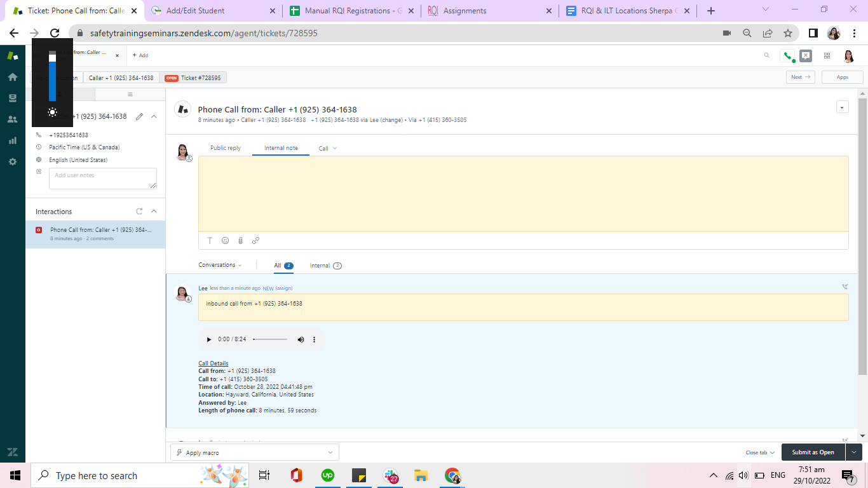The height and width of the screenshot is (488, 868).
Task: Reload the browser page
Action: point(55,33)
